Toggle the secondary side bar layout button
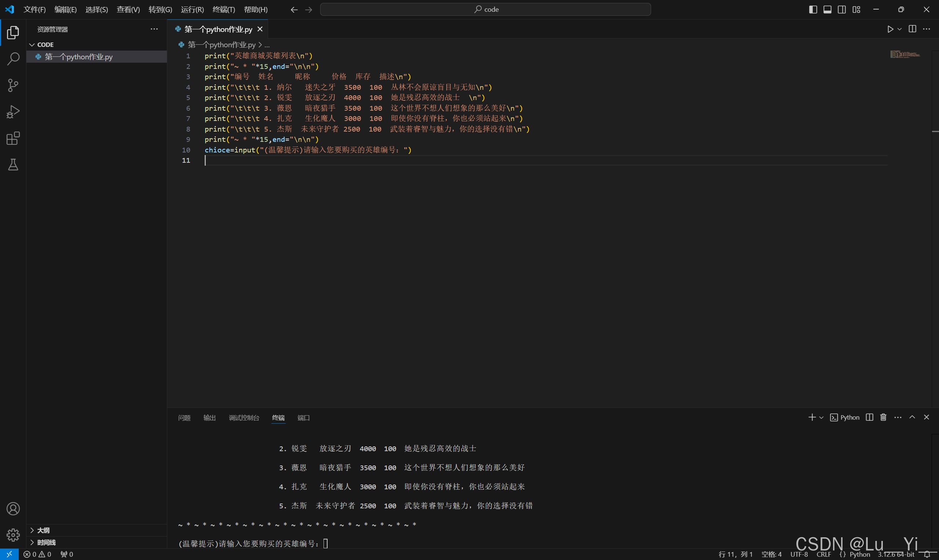This screenshot has height=560, width=939. tap(841, 10)
